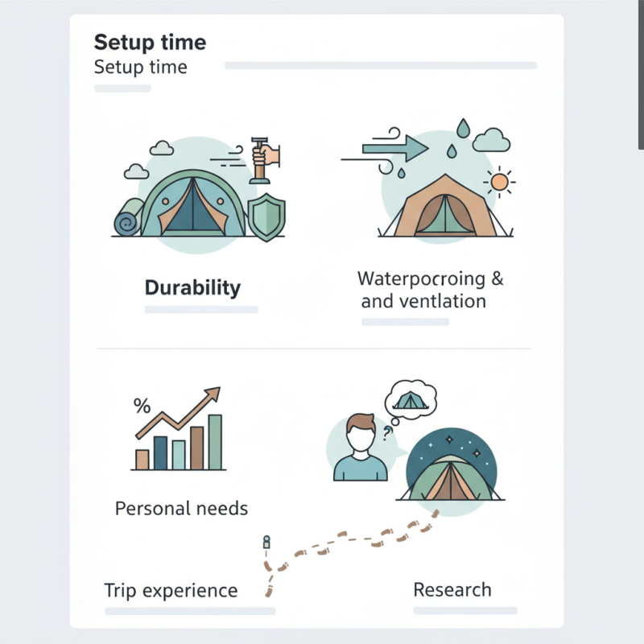Select the hand holding mallet icon
The height and width of the screenshot is (644, 644).
265,160
